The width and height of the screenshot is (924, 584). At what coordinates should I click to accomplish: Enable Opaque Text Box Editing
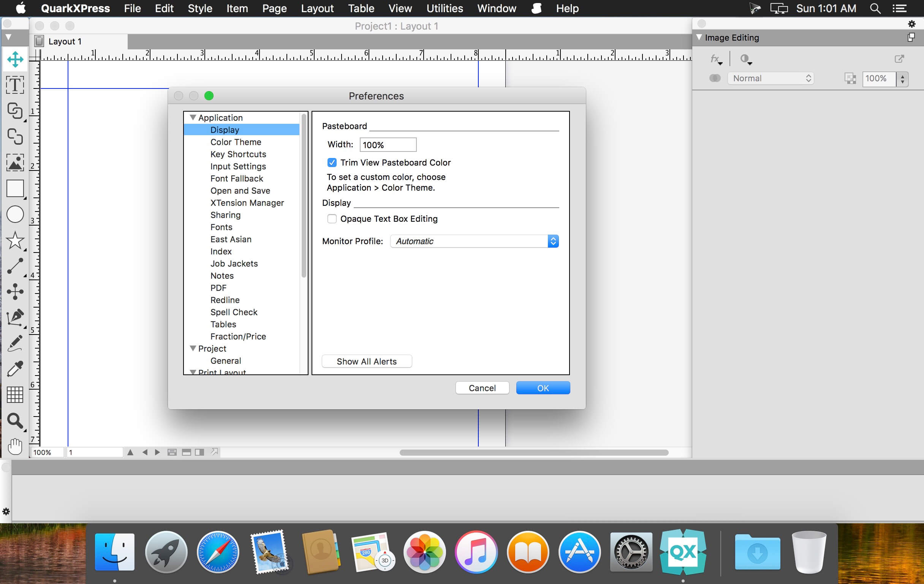pos(332,219)
